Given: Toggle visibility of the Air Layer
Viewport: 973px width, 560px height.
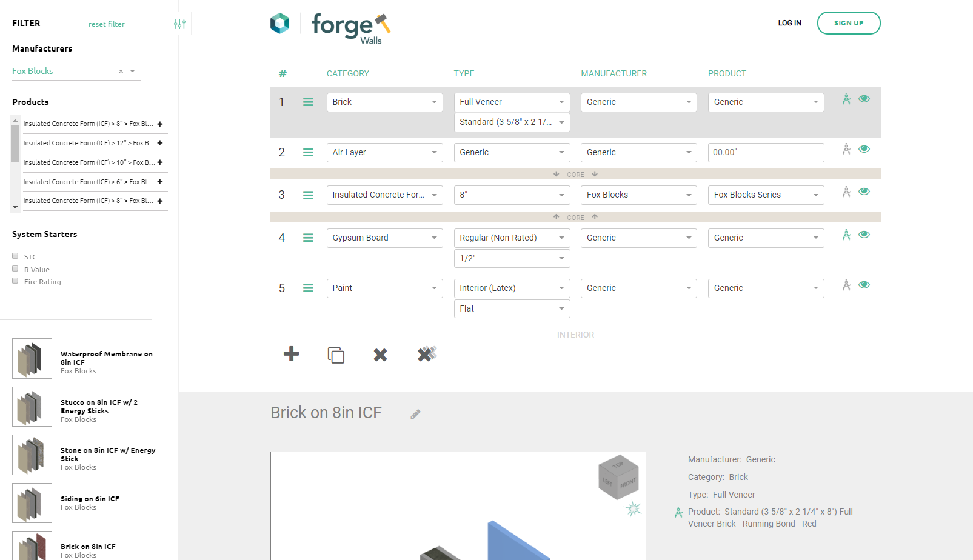Looking at the screenshot, I should 864,149.
